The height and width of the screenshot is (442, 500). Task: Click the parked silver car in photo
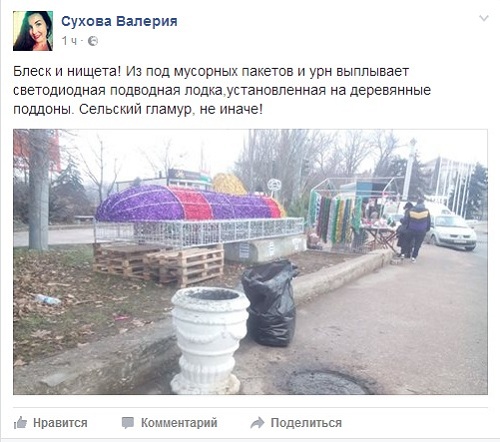[452, 232]
